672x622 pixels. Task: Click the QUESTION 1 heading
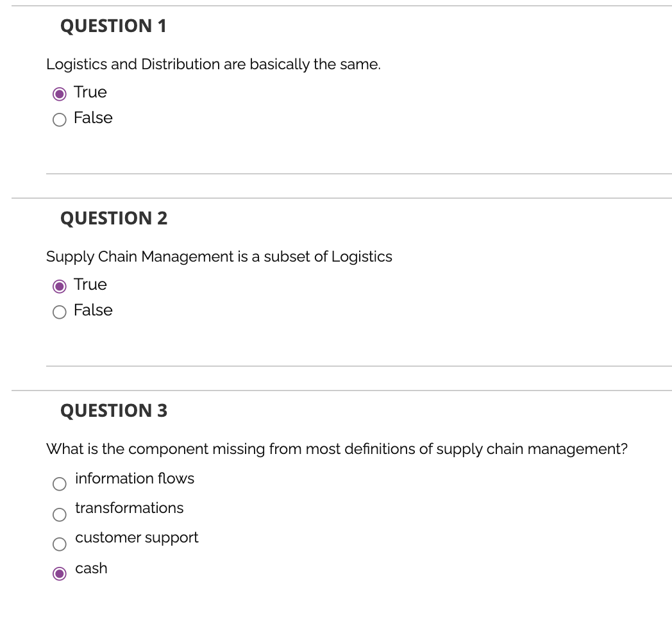pos(113,27)
